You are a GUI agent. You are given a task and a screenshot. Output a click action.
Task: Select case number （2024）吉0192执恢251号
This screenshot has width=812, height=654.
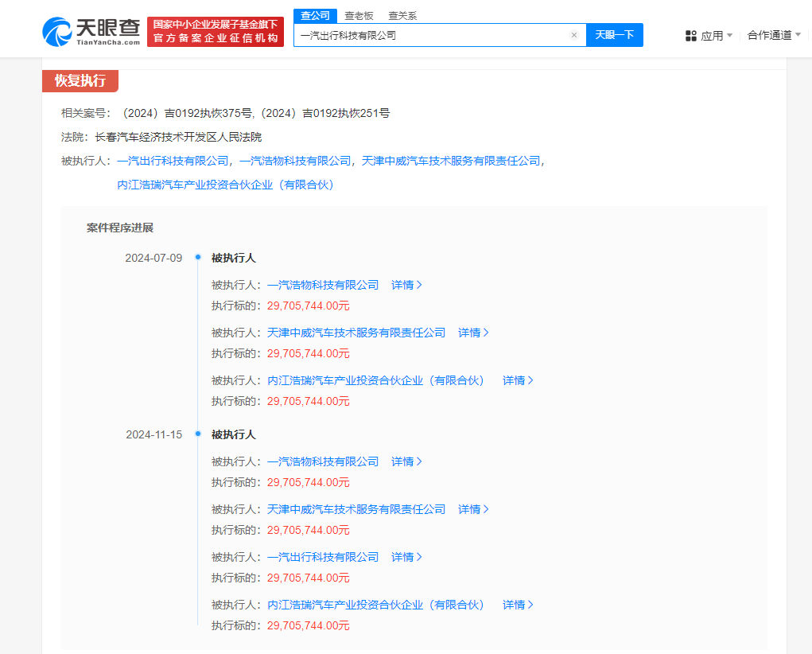click(x=324, y=114)
